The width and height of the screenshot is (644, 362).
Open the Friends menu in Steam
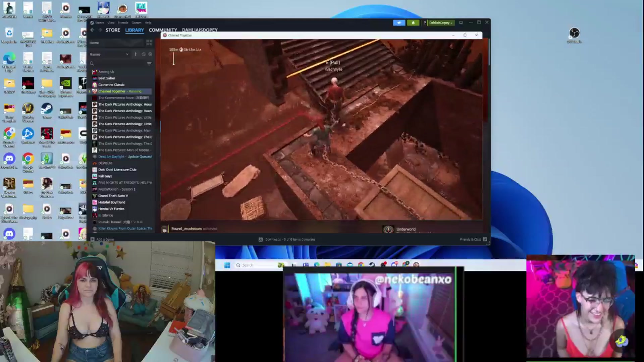[123, 23]
